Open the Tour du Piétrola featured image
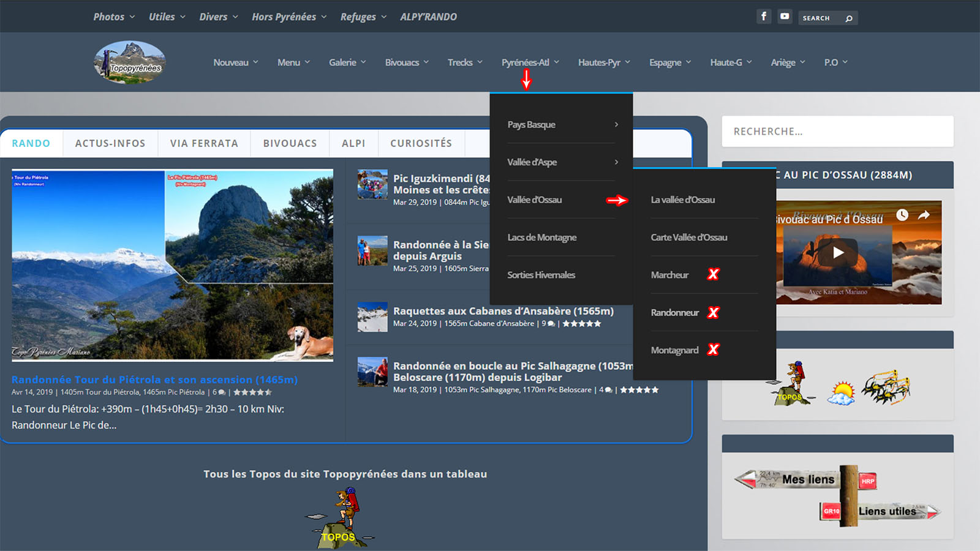The height and width of the screenshot is (551, 980). pos(172,265)
